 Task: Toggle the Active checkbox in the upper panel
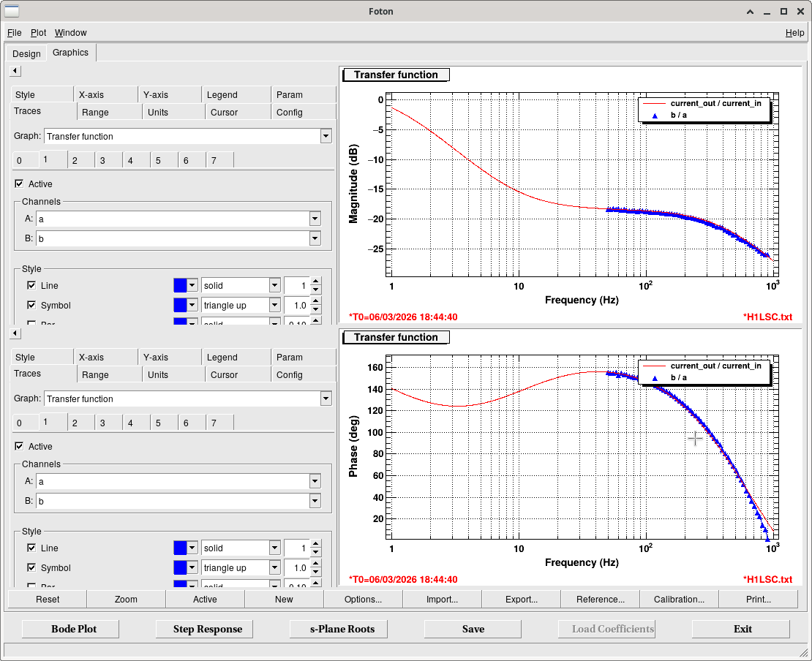[20, 184]
